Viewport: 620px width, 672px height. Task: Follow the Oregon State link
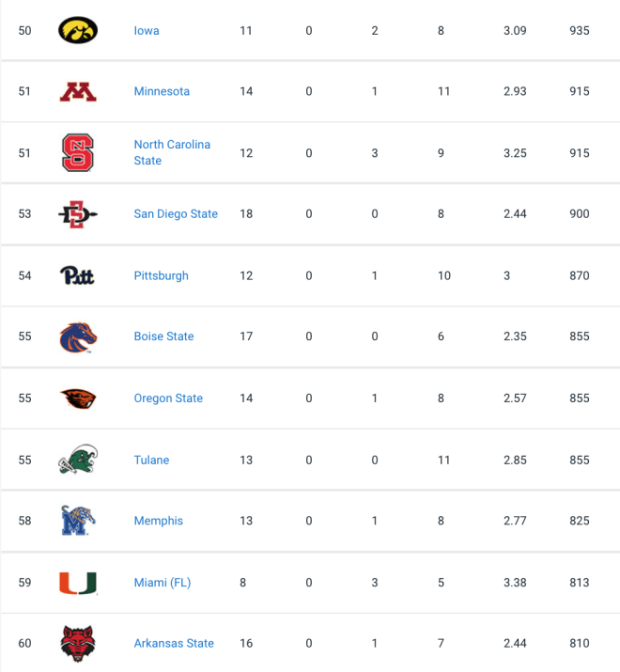point(168,399)
